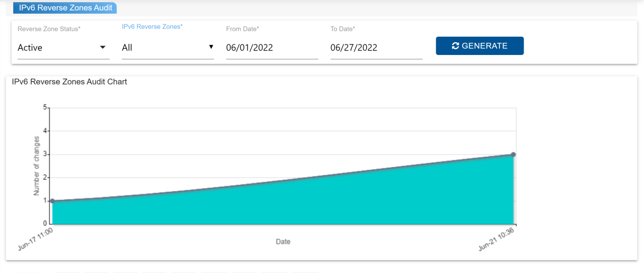Switch to IPv6 Reverse Zones Audit tab
Viewport: 644px width, 273px height.
65,8
